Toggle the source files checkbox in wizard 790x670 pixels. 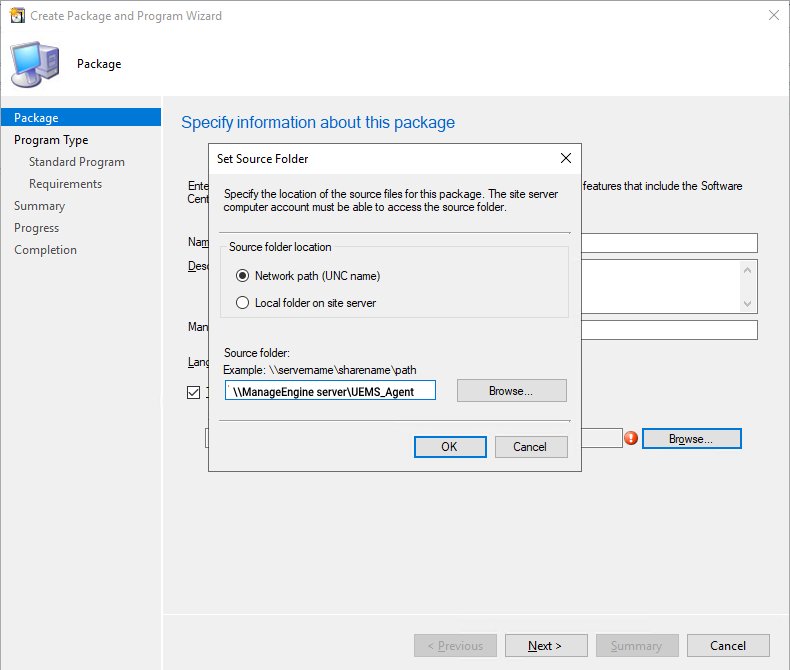click(x=193, y=392)
